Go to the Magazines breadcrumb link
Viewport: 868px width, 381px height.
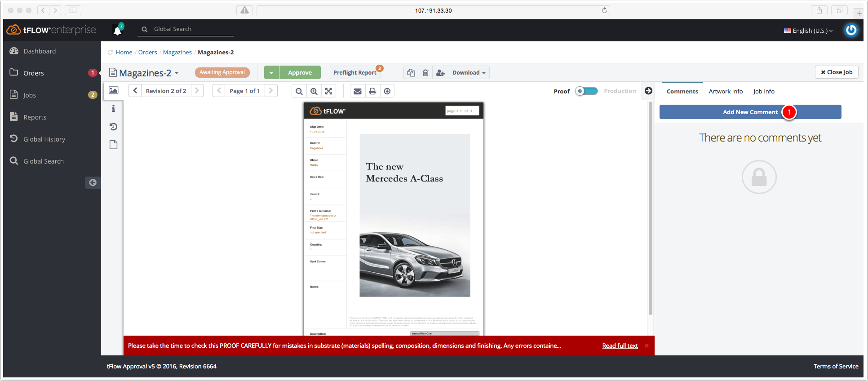click(177, 52)
